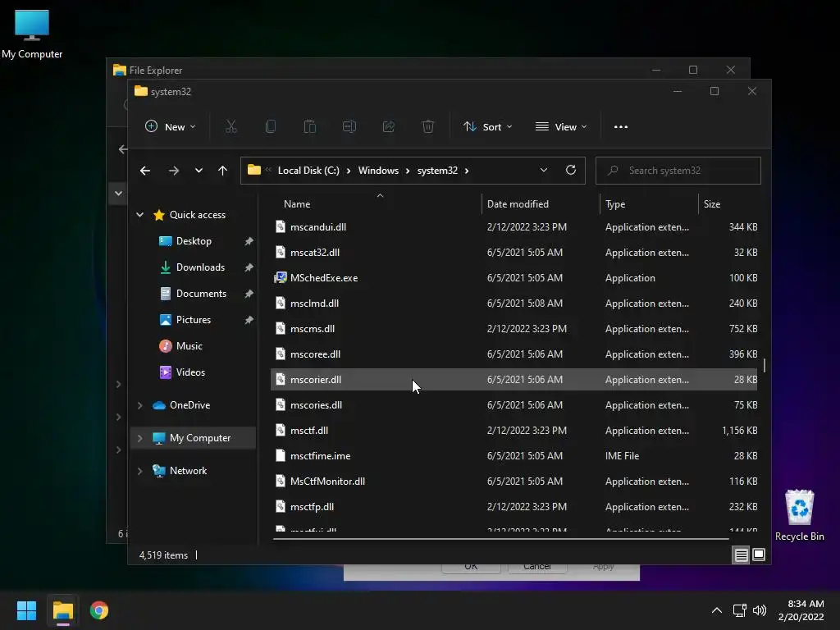
Task: Select Videos in navigation pane
Action: 190,372
